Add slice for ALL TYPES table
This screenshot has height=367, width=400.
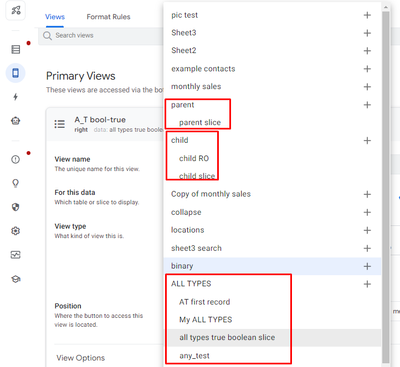click(x=367, y=284)
